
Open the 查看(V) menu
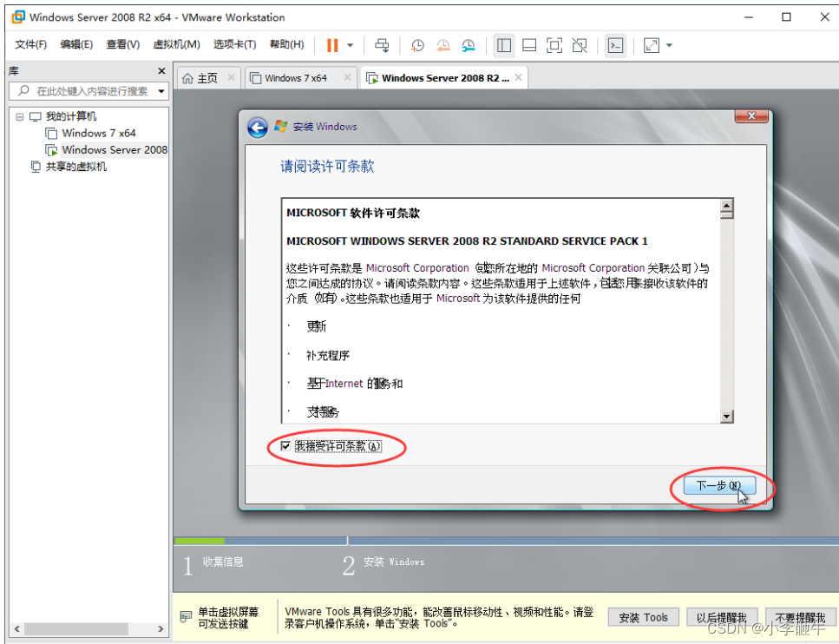[123, 44]
